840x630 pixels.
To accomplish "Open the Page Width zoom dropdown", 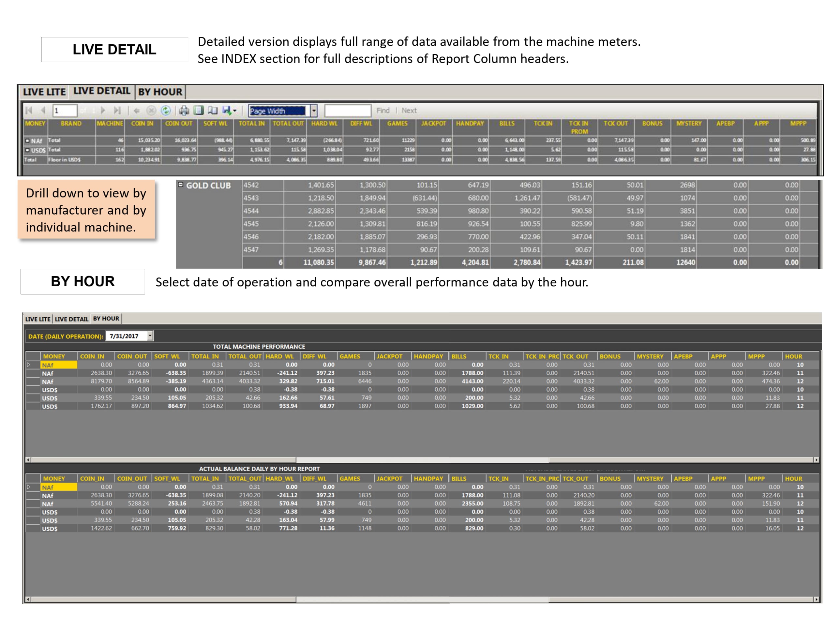I will point(314,111).
